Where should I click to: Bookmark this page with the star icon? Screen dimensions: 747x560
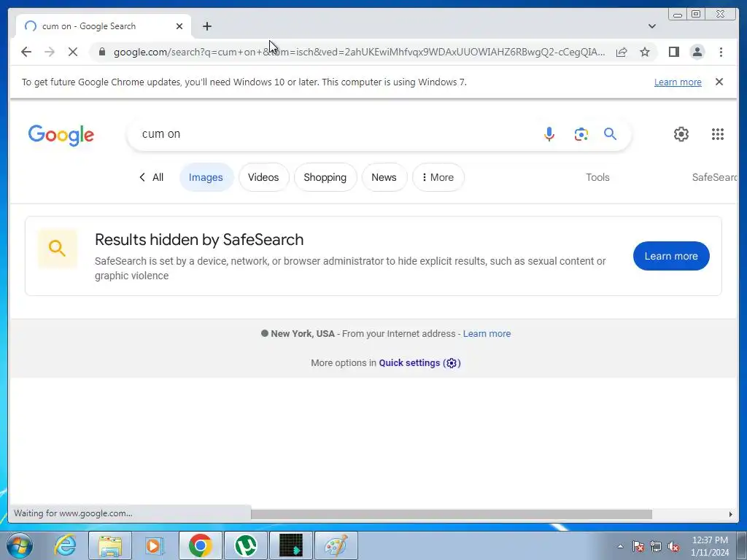coord(645,52)
